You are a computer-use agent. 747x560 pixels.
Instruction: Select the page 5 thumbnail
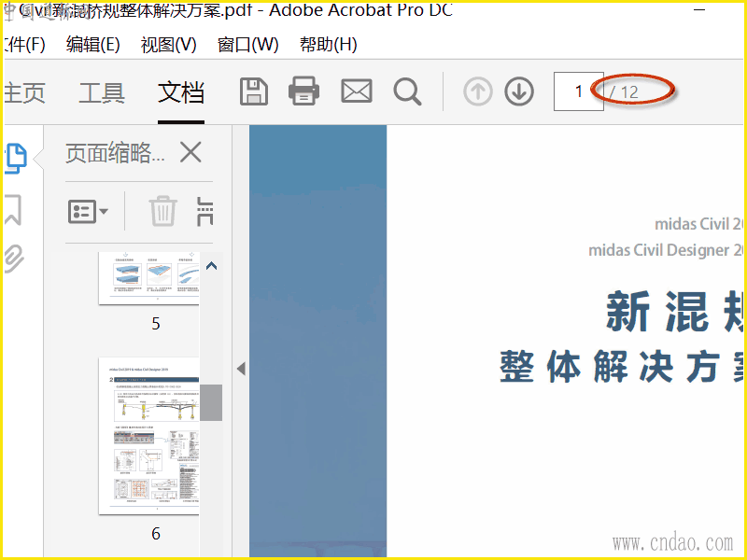148,278
